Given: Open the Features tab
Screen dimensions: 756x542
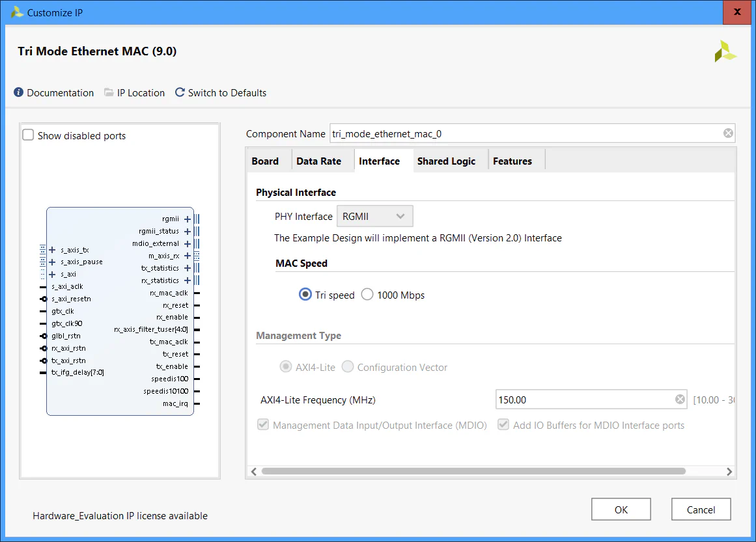Looking at the screenshot, I should [x=513, y=161].
